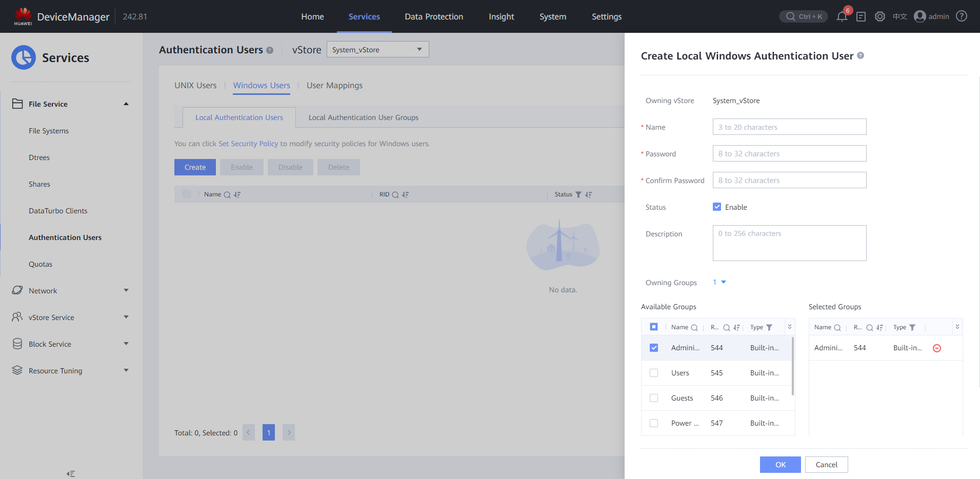This screenshot has width=980, height=479.
Task: Click the task list icon in header
Action: tap(861, 16)
